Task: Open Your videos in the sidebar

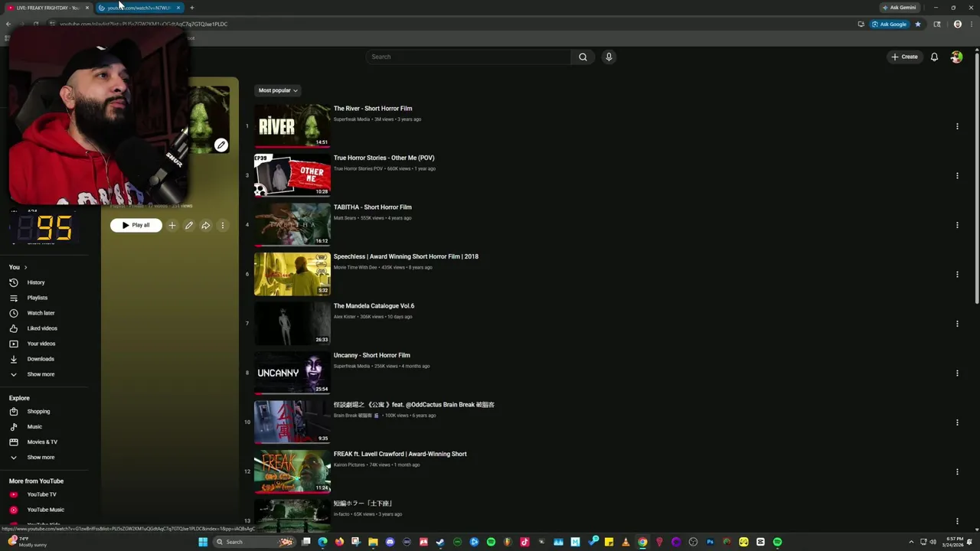Action: pos(41,344)
